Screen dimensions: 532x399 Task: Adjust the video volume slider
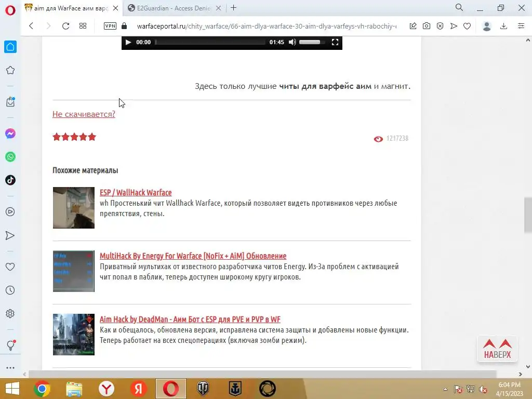[x=312, y=42]
